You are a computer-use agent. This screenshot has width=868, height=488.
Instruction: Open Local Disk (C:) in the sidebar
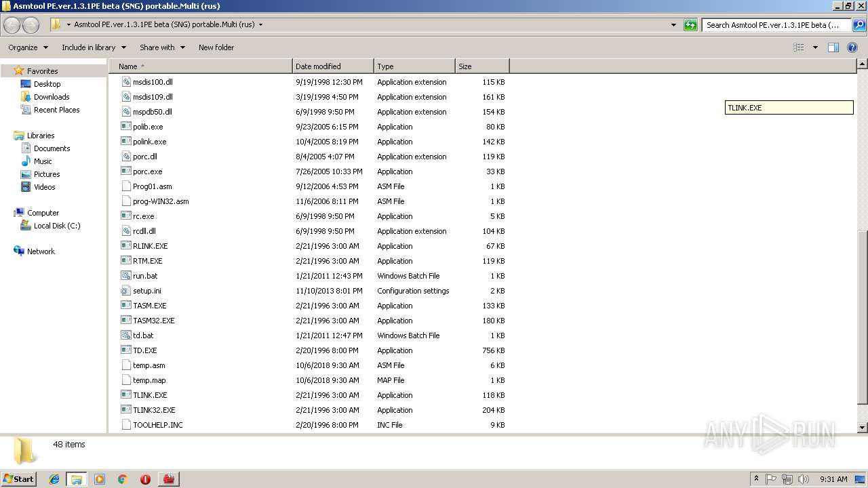pos(57,226)
